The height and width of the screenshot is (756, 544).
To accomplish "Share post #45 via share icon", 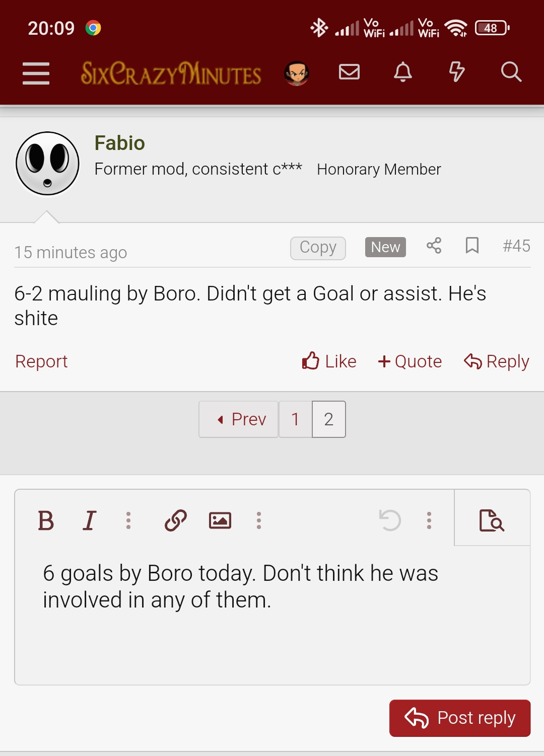I will [x=434, y=246].
